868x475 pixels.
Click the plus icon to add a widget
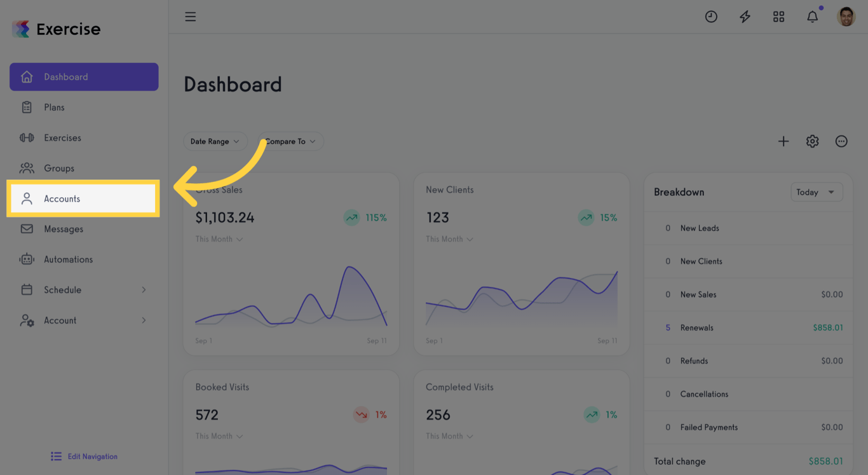coord(783,141)
